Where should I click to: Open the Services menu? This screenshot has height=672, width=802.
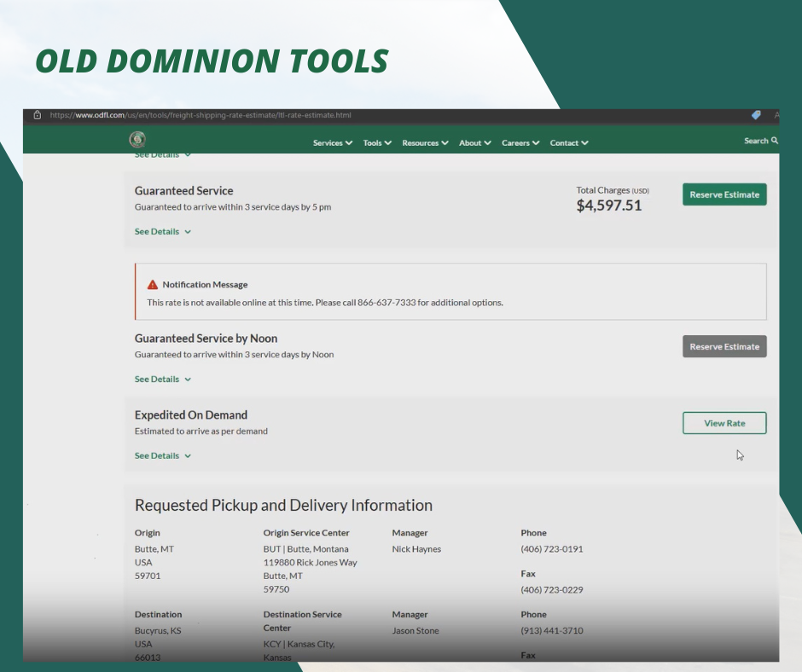[333, 142]
